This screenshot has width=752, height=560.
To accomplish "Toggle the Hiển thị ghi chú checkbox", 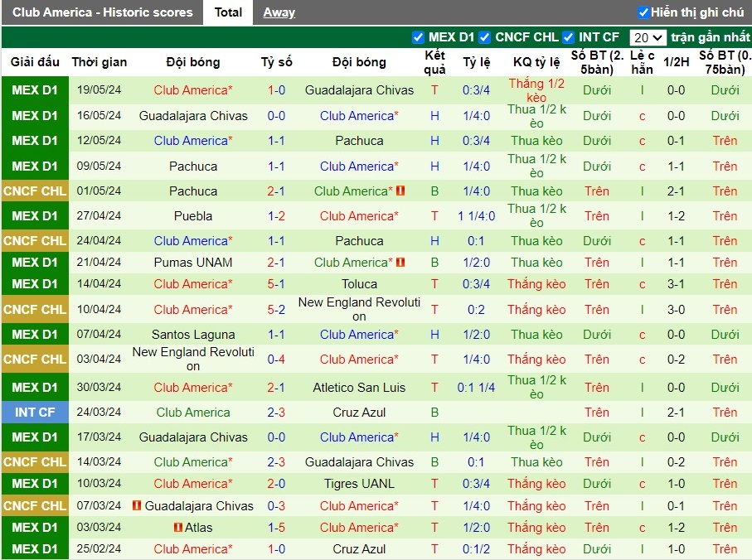I will [x=643, y=12].
